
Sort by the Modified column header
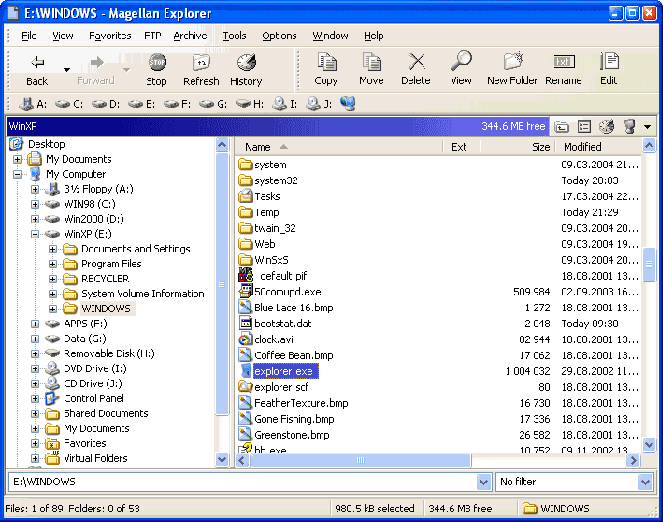click(x=598, y=147)
